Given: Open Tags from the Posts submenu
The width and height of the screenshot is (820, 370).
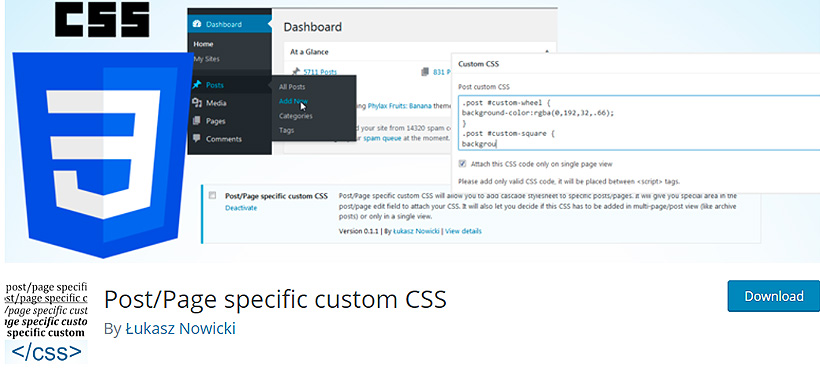Looking at the screenshot, I should (x=286, y=130).
